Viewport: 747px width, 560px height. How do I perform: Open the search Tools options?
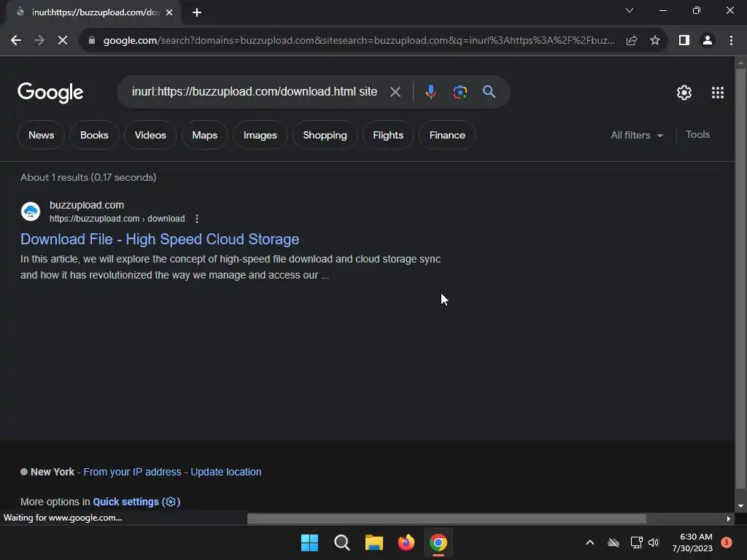point(697,135)
